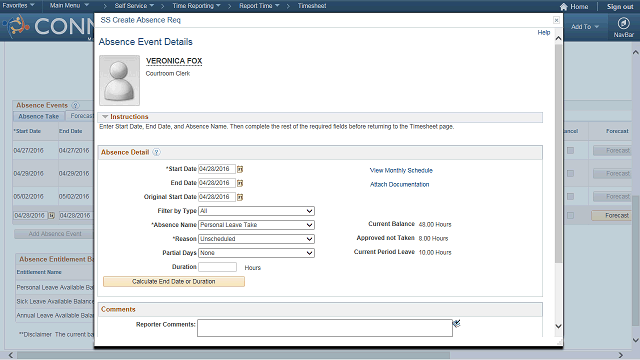The width and height of the screenshot is (640, 360).
Task: Click the Duration hours field
Action: point(218,267)
